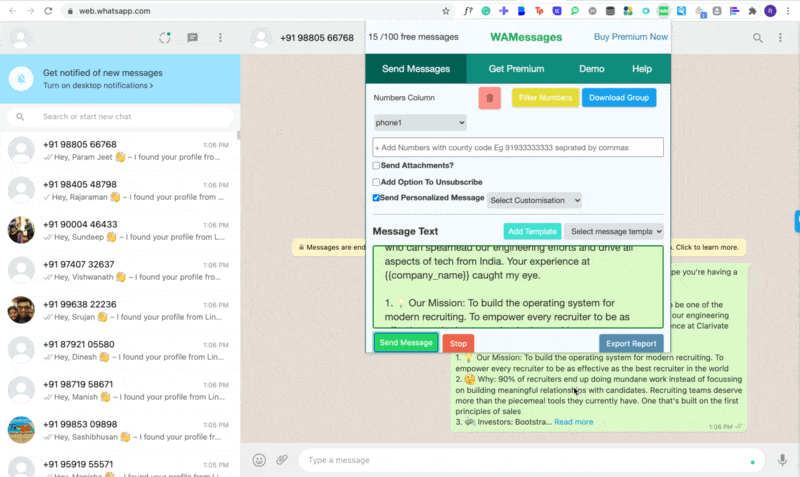Click the Filter Numbers button
The height and width of the screenshot is (477, 800).
[545, 98]
